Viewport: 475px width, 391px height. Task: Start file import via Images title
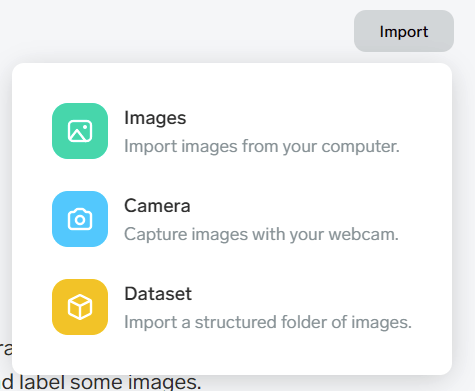tap(155, 118)
